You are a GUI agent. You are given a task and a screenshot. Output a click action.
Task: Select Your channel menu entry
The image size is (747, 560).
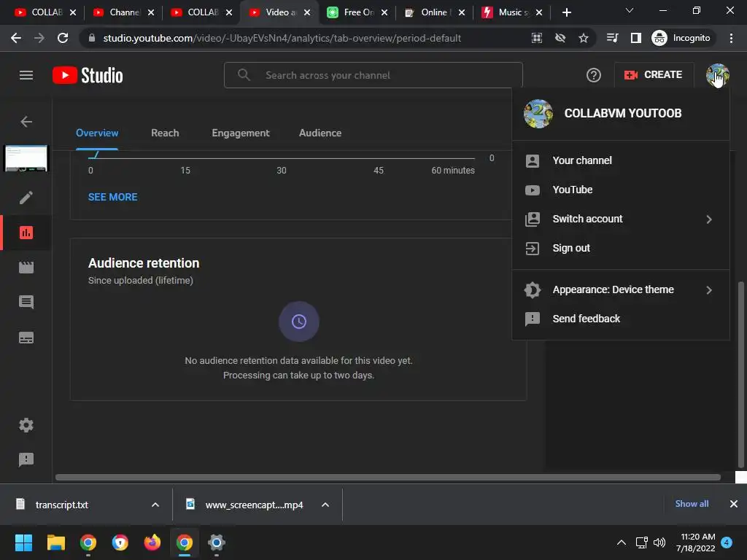(621, 160)
